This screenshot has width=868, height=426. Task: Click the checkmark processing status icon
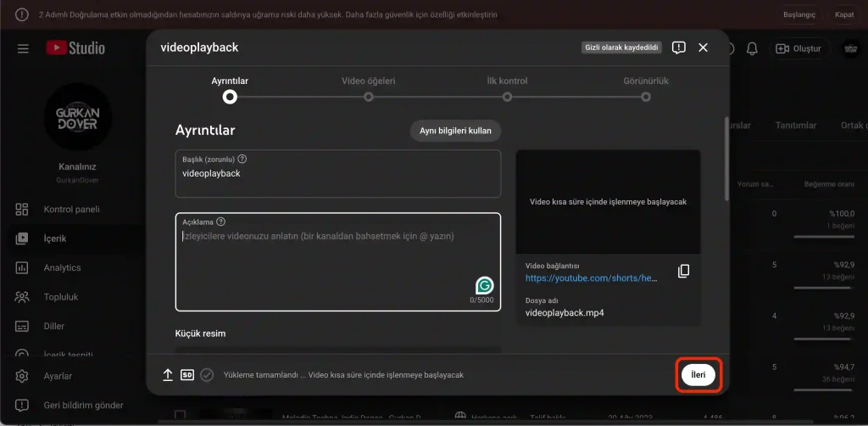207,375
